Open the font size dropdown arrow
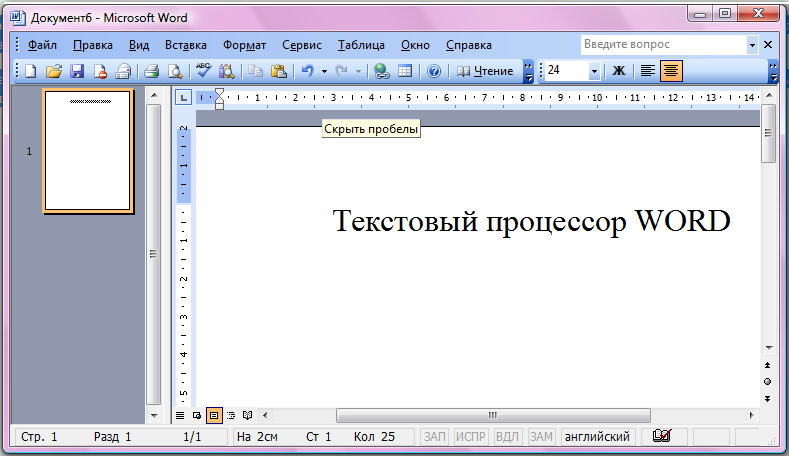The width and height of the screenshot is (789, 456). click(x=594, y=71)
